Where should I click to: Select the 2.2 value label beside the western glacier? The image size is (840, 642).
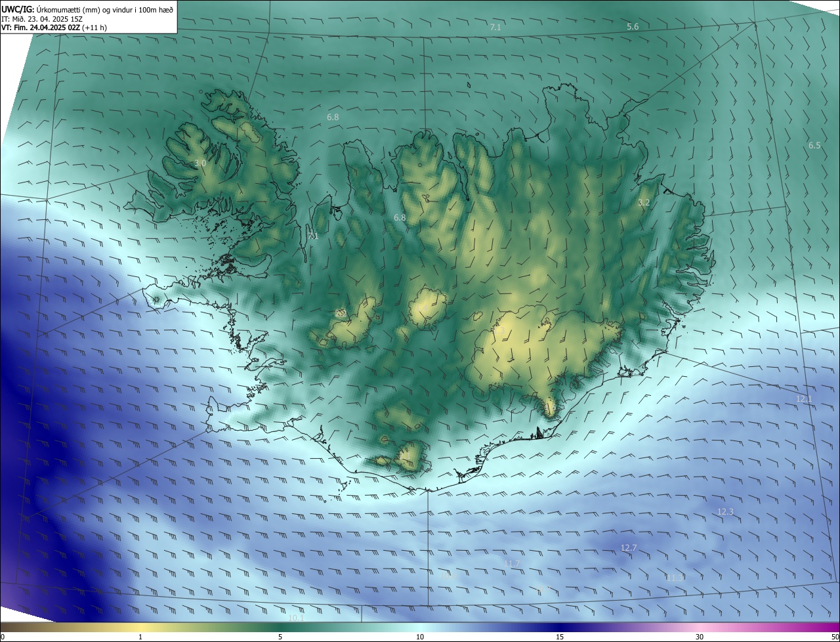point(341,313)
